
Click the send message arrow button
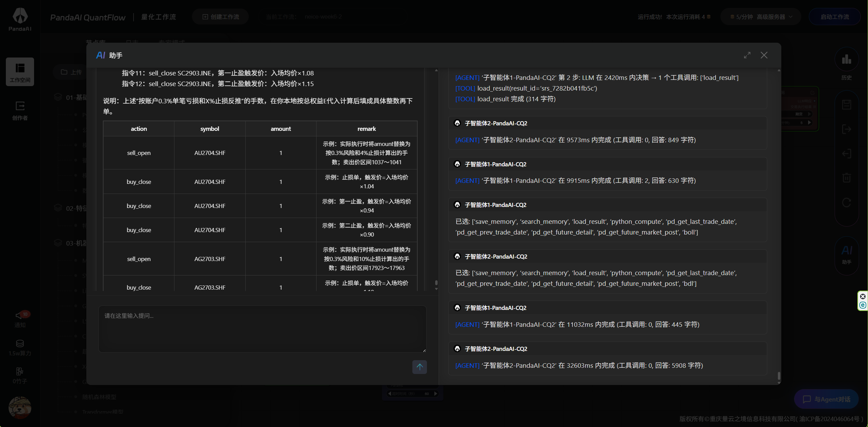click(419, 367)
